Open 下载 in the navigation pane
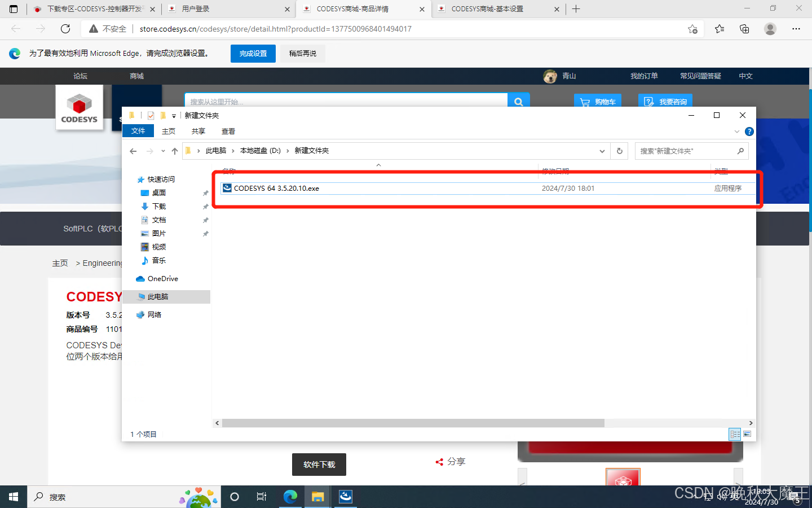 click(x=158, y=207)
